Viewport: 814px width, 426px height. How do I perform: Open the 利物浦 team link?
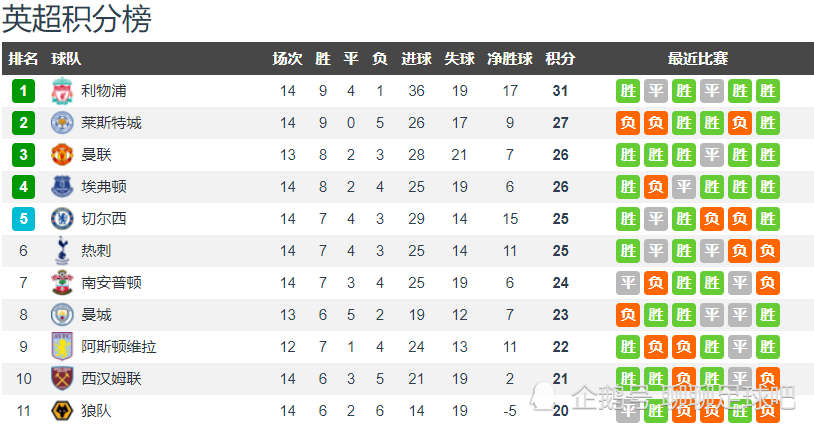click(x=104, y=91)
